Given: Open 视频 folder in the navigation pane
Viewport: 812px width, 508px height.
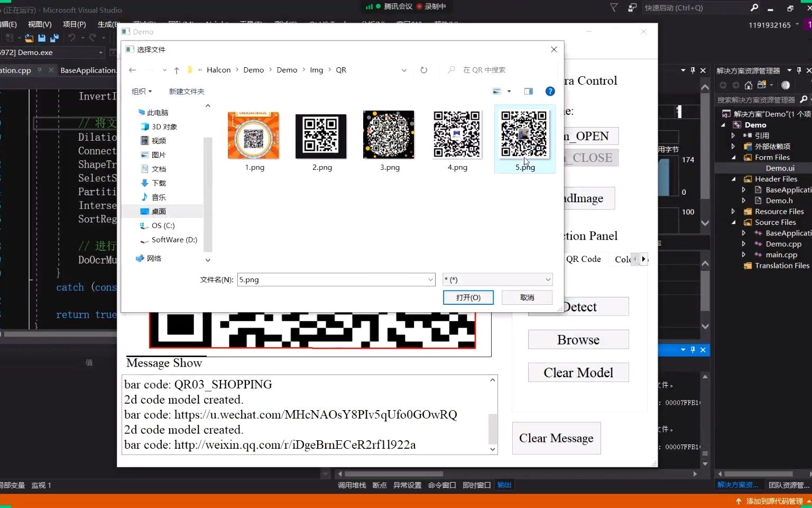Looking at the screenshot, I should pos(159,140).
